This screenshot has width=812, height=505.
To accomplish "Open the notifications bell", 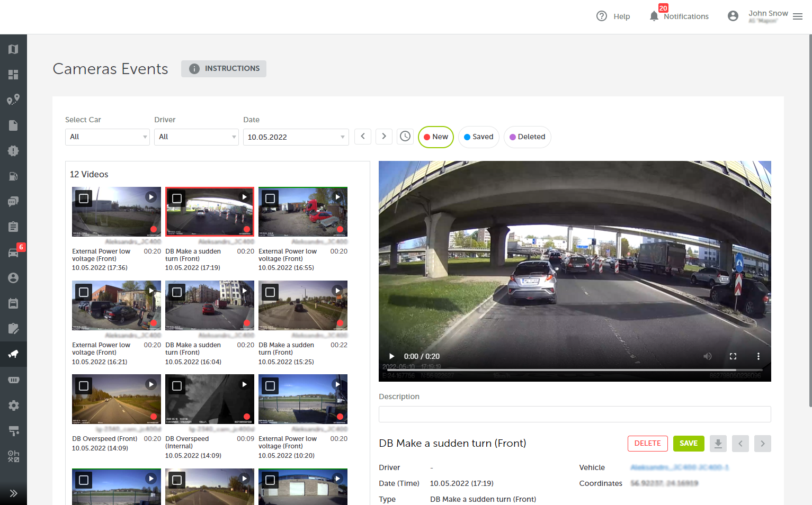I will pyautogui.click(x=654, y=16).
